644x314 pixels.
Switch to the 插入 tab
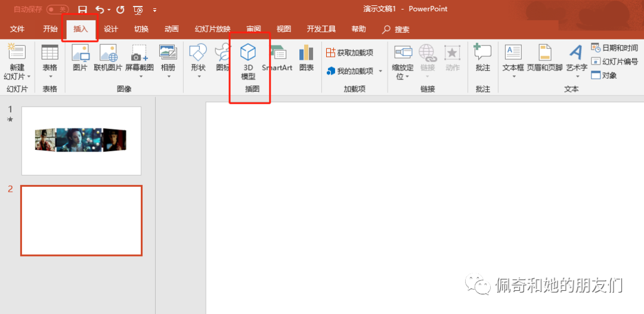click(x=80, y=29)
